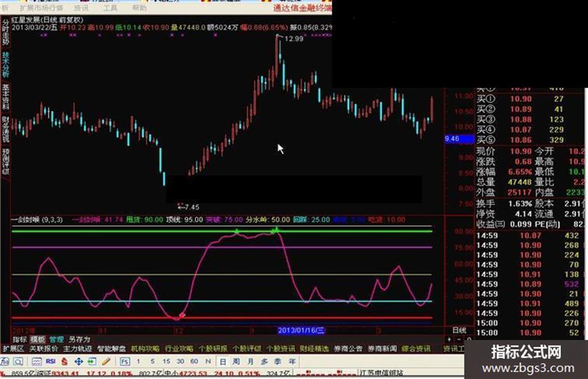Image resolution: width=588 pixels, height=379 pixels.
Task: Activate the blue four-way move arrows icon
Action: tap(78, 362)
